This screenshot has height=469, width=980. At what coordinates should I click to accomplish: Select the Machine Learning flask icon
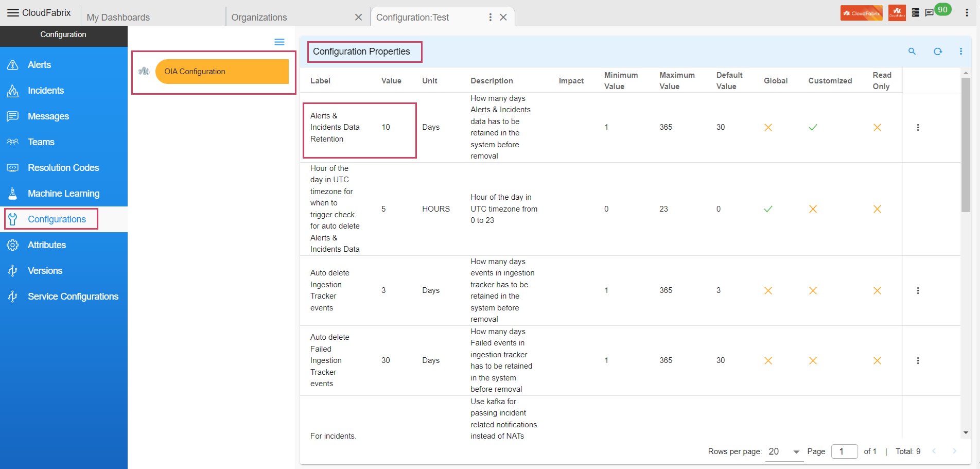click(x=12, y=193)
